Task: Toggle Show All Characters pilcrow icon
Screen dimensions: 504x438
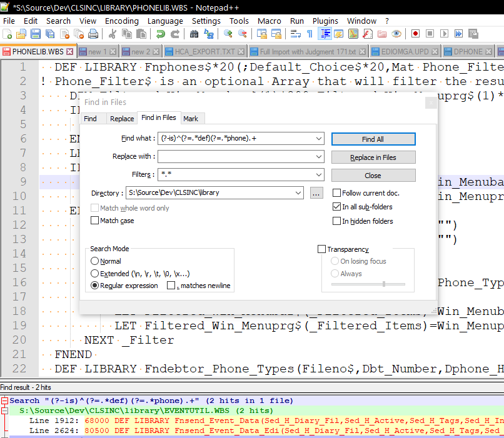Action: click(310, 34)
